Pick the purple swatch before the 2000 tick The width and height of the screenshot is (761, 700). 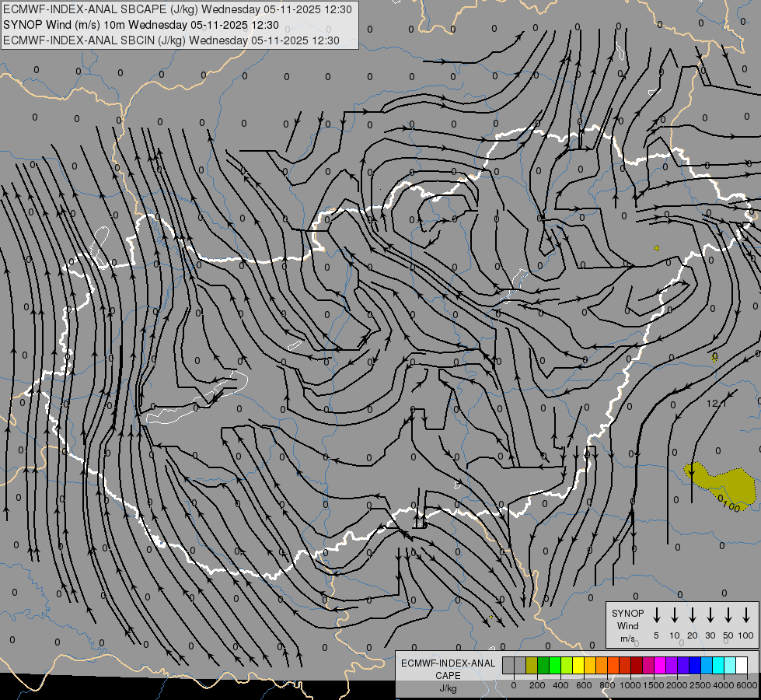672,665
